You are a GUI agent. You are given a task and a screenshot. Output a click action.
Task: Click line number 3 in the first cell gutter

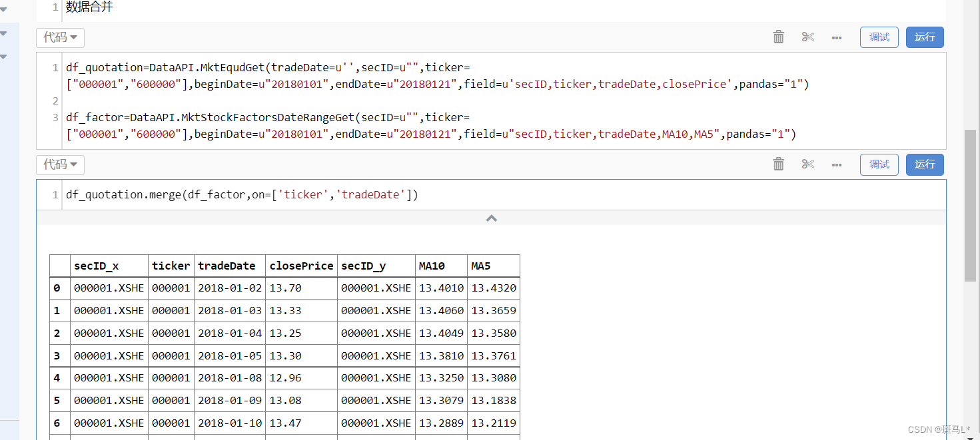point(56,118)
